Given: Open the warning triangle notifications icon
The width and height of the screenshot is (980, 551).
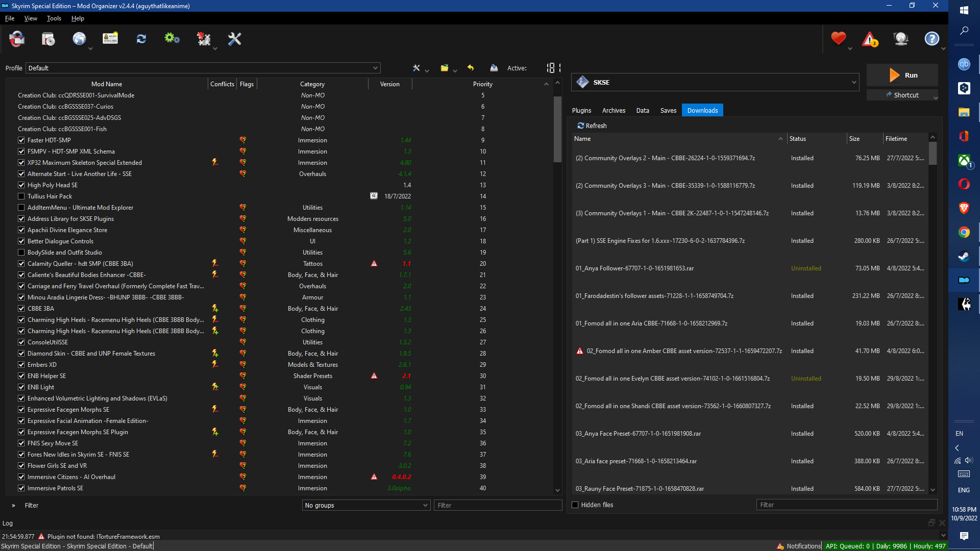Looking at the screenshot, I should [870, 39].
